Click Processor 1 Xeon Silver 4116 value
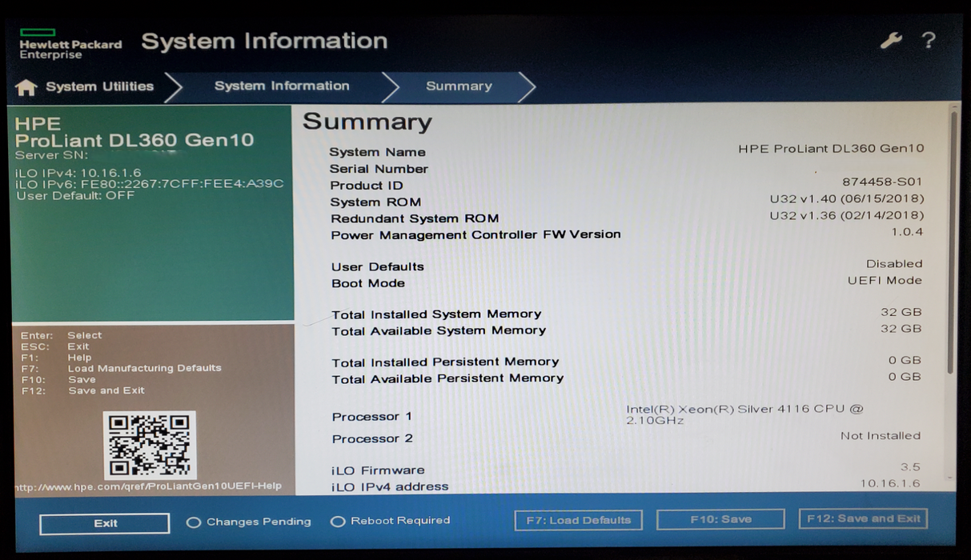This screenshot has width=971, height=560. [744, 414]
